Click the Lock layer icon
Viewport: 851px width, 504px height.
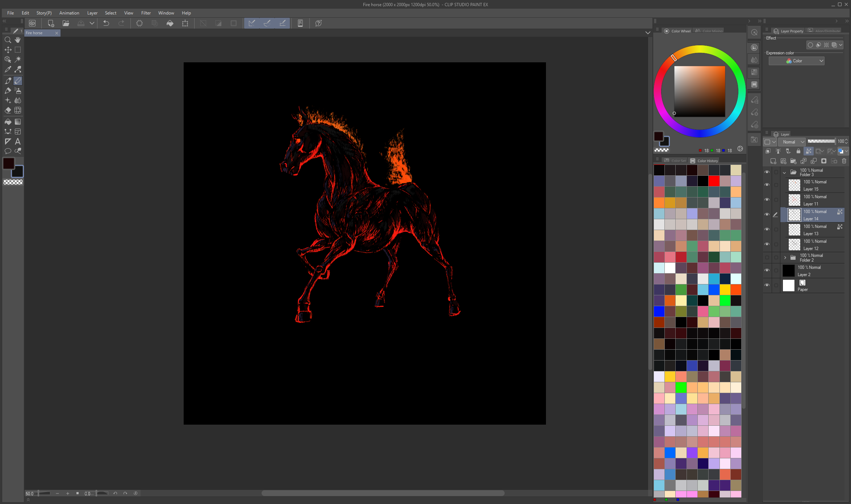click(x=798, y=151)
